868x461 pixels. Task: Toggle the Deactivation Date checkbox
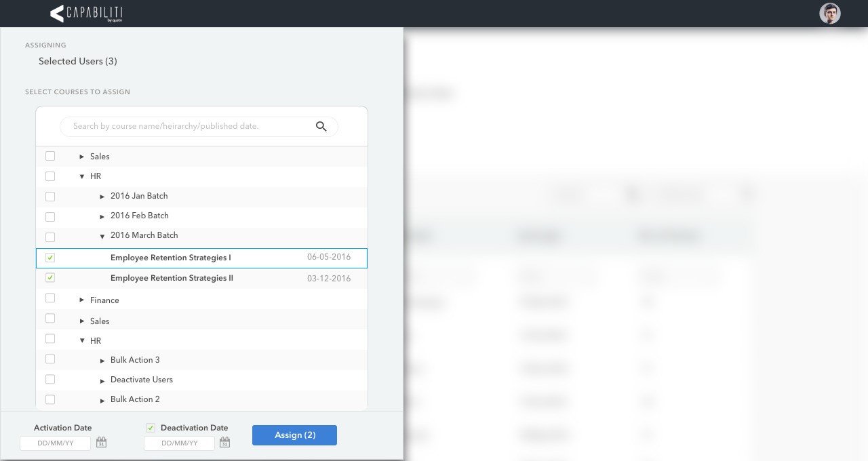(x=151, y=428)
